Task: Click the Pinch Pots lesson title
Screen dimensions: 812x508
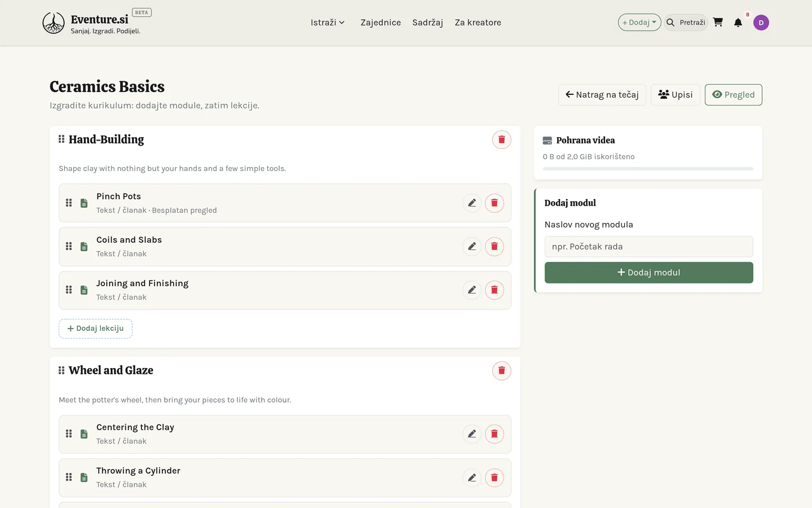Action: (118, 196)
